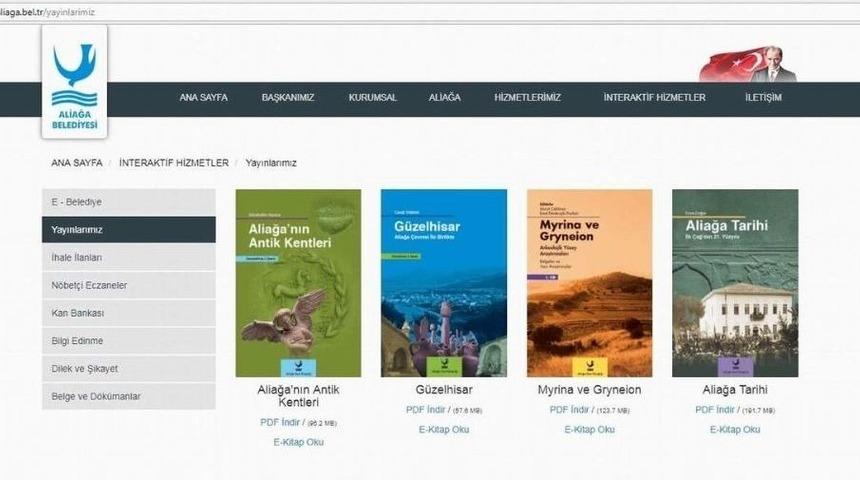Image resolution: width=860 pixels, height=480 pixels.
Task: Download PDF of Güzelhisar
Action: click(x=426, y=410)
